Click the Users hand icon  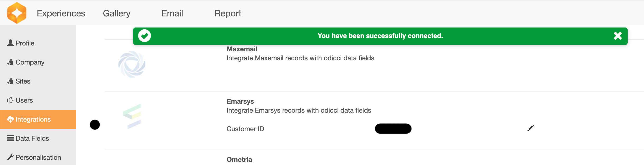[10, 100]
